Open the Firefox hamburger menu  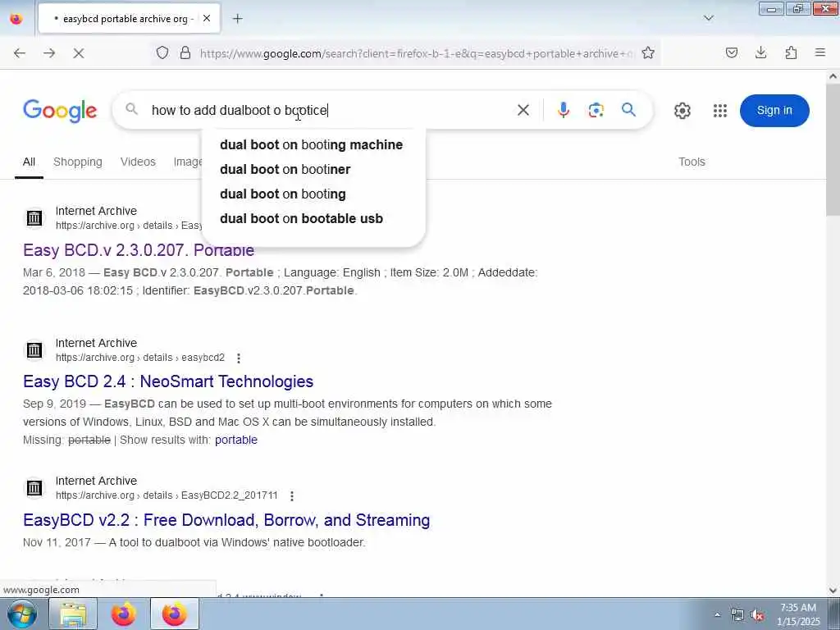pyautogui.click(x=820, y=52)
